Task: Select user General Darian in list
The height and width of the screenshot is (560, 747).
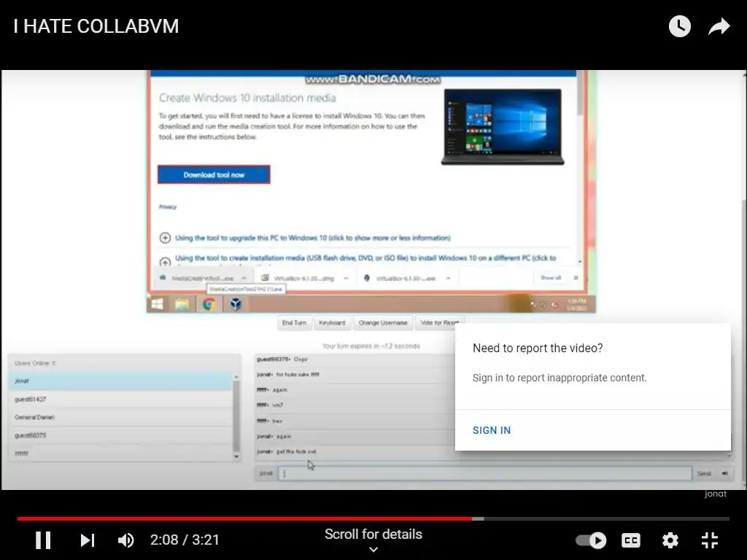Action: coord(120,417)
